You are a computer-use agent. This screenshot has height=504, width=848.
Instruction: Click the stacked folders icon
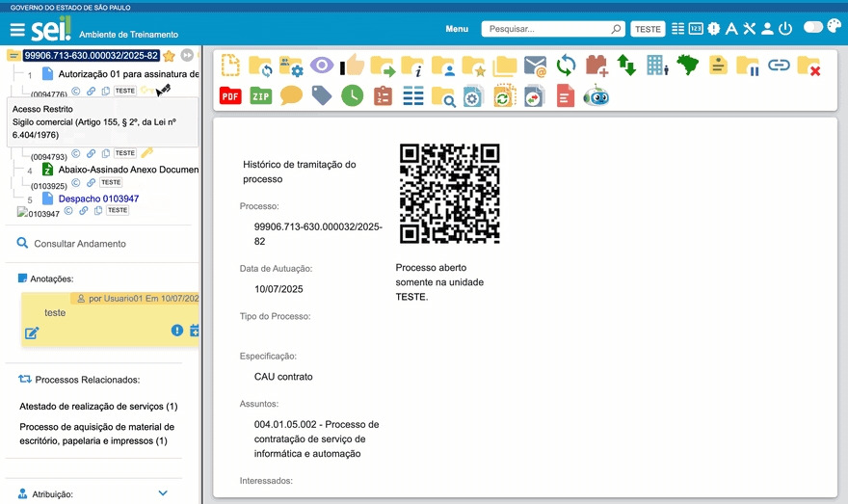[505, 66]
